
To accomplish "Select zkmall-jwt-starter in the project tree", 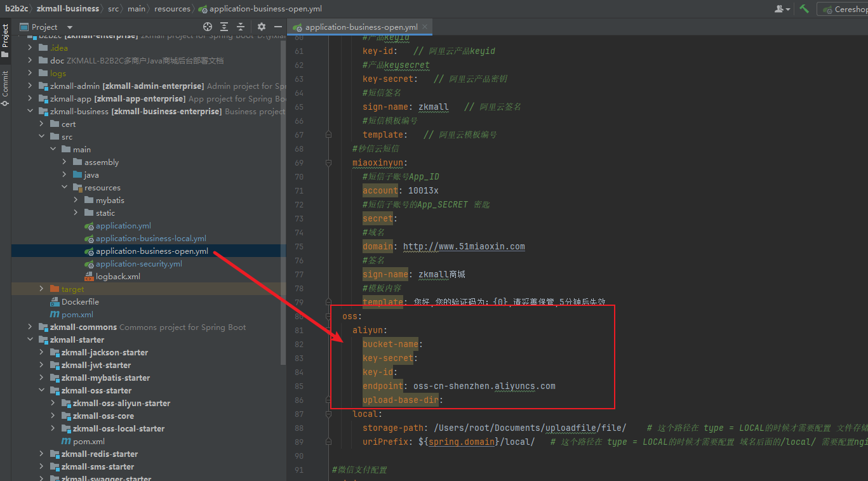I will (x=96, y=366).
